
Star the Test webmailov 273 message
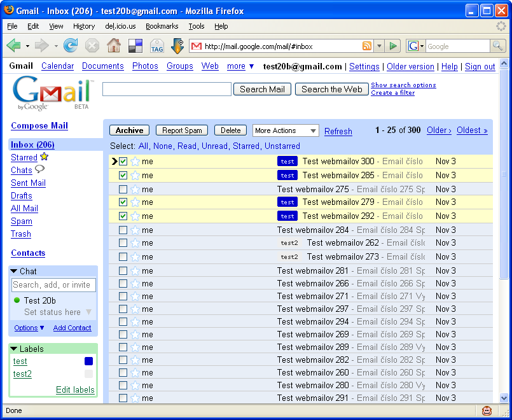click(x=135, y=257)
